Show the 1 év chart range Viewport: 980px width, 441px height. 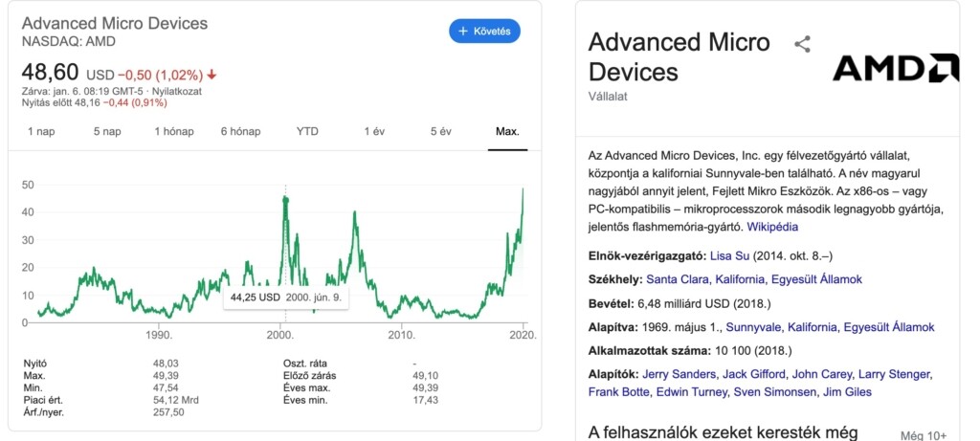[373, 131]
